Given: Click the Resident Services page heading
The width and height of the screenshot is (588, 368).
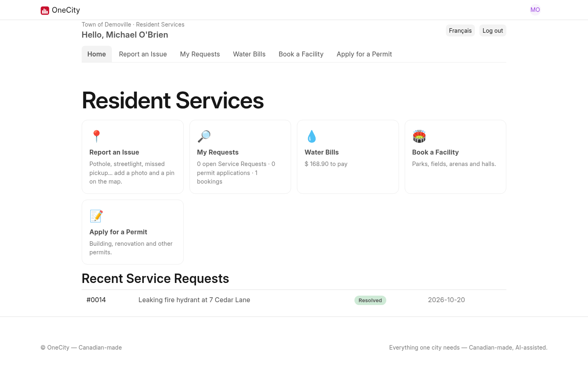Looking at the screenshot, I should tap(173, 100).
